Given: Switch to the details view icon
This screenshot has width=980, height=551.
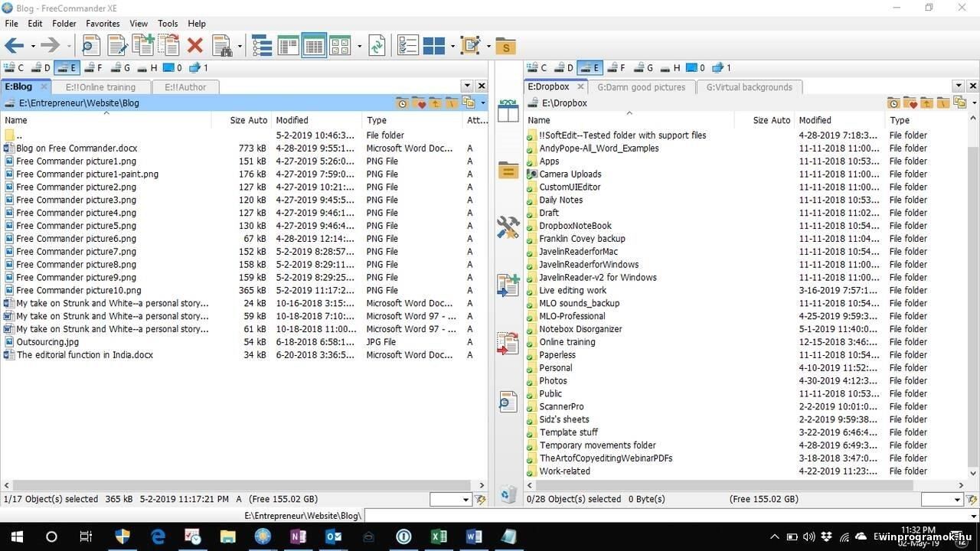Looking at the screenshot, I should pos(314,46).
